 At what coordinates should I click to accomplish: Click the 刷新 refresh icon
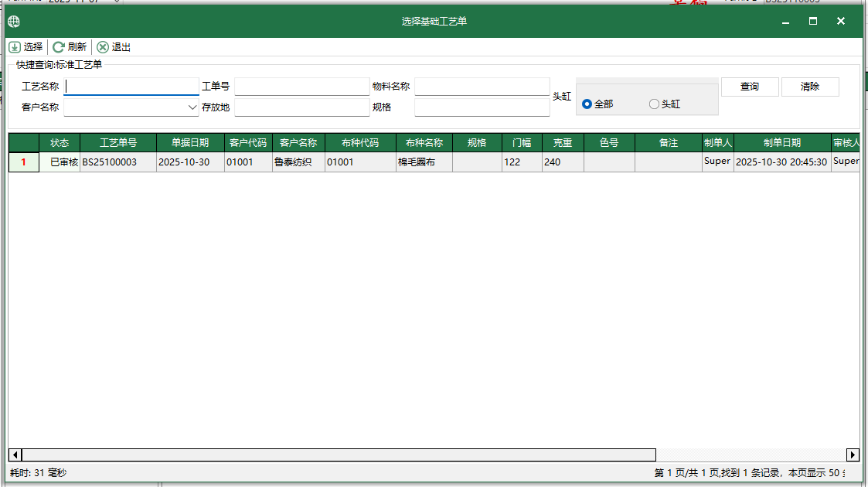click(x=59, y=47)
